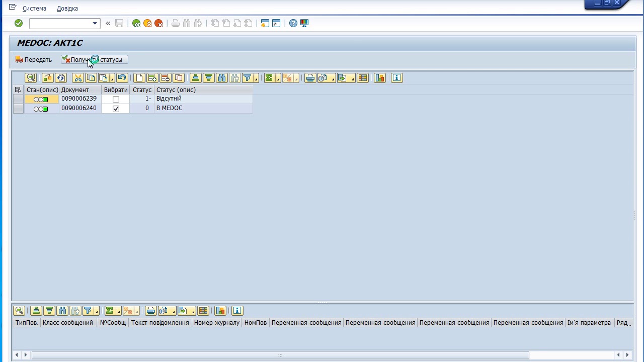Viewport: 644px width, 362px height.
Task: Open lower grid Views dropdown arrow
Action: click(x=173, y=311)
